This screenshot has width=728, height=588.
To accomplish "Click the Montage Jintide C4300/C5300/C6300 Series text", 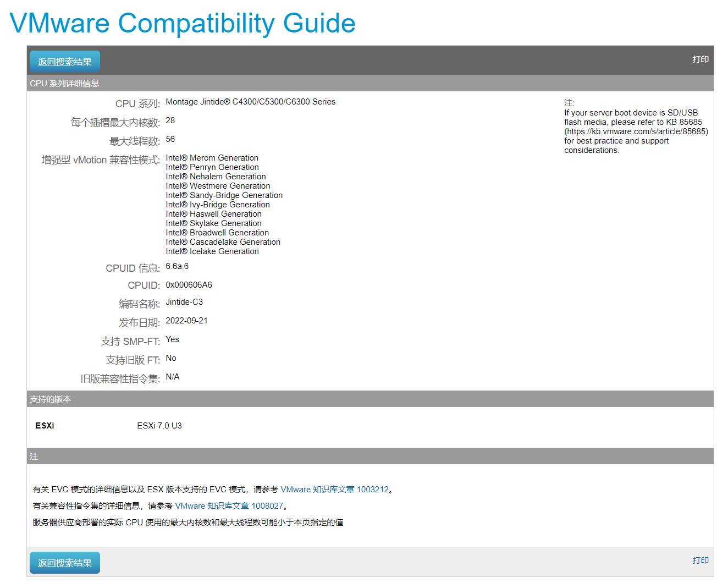I will pos(250,102).
